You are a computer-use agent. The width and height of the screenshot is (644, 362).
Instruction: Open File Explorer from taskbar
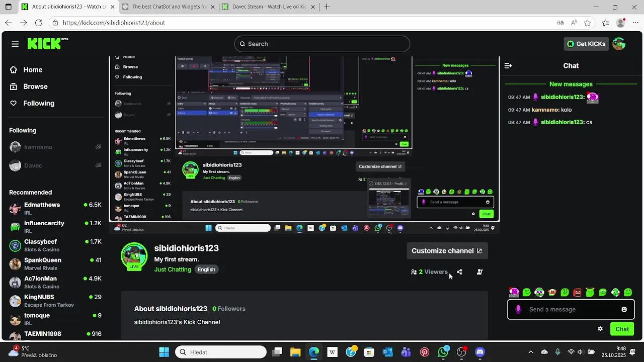[x=295, y=352]
